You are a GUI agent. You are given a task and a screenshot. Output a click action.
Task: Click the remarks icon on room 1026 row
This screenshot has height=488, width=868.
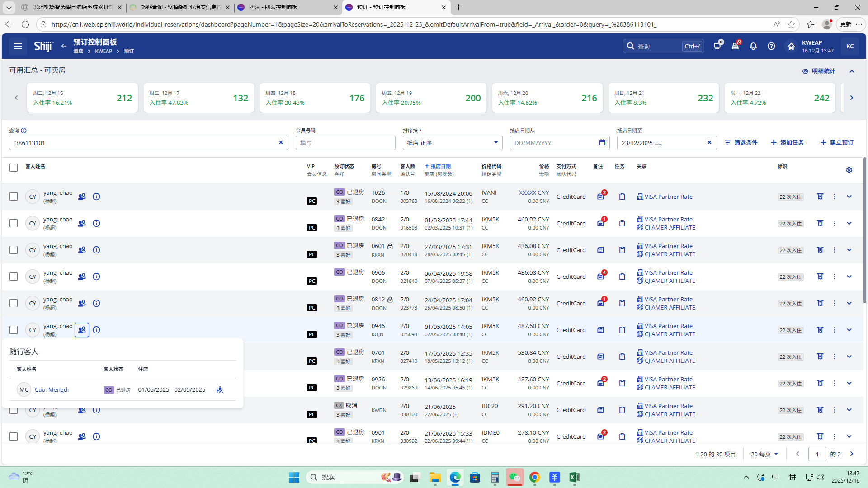[600, 197]
